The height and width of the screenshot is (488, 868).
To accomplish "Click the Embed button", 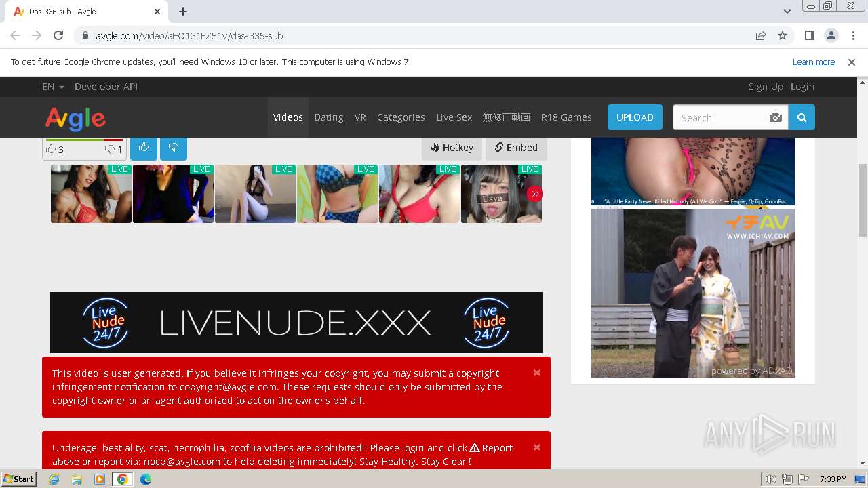I will click(516, 148).
